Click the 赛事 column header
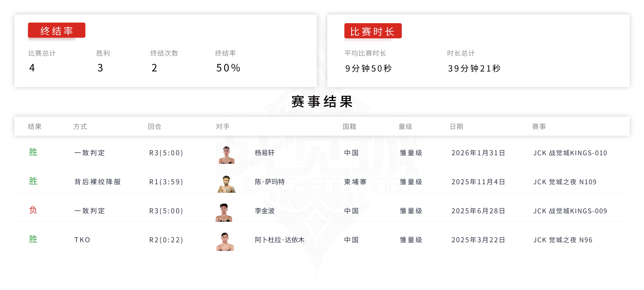Screen dimensions: 644x290 pyautogui.click(x=539, y=127)
